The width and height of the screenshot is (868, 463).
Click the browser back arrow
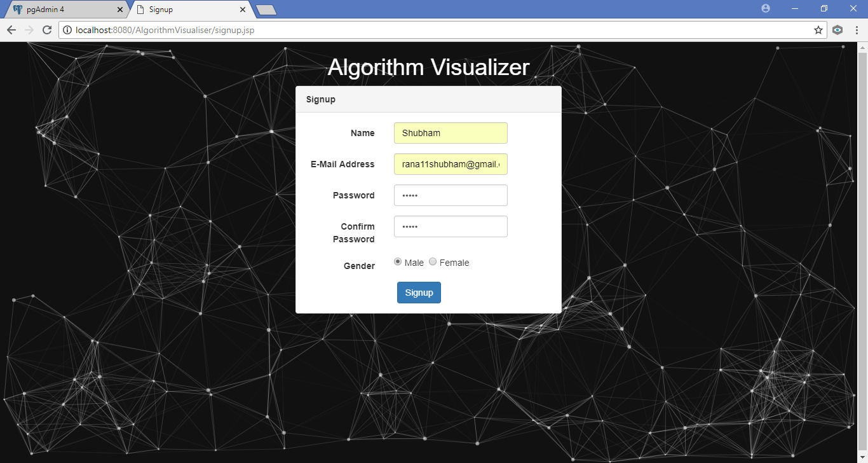[x=11, y=30]
